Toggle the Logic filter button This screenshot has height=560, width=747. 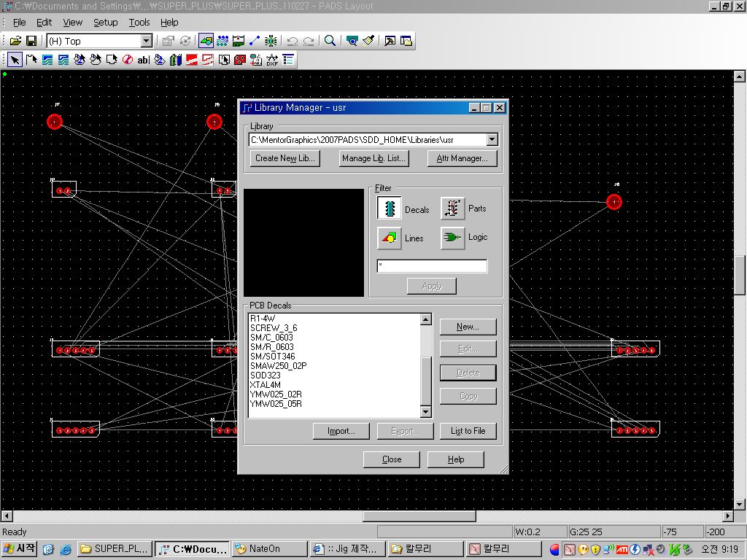452,238
